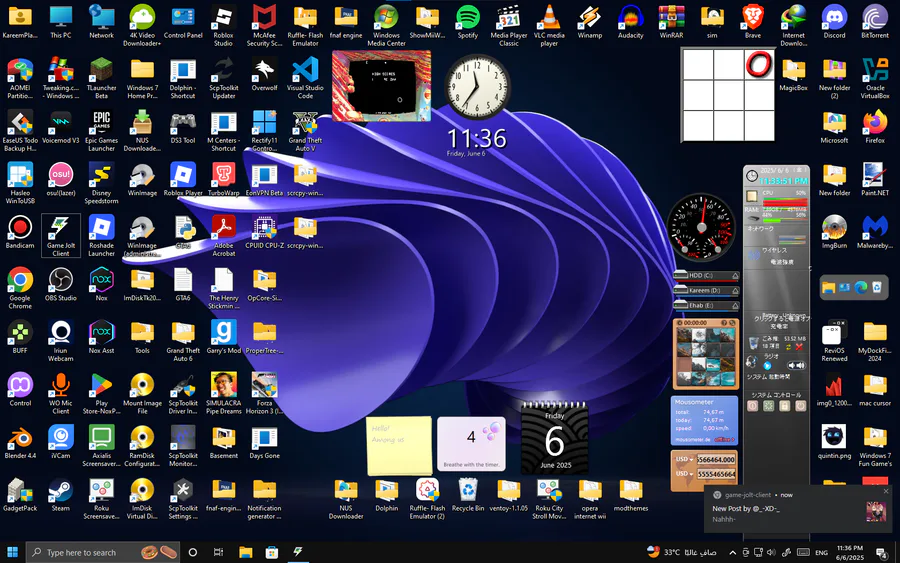This screenshot has width=900, height=563.
Task: Click the Windows Start button
Action: point(12,552)
